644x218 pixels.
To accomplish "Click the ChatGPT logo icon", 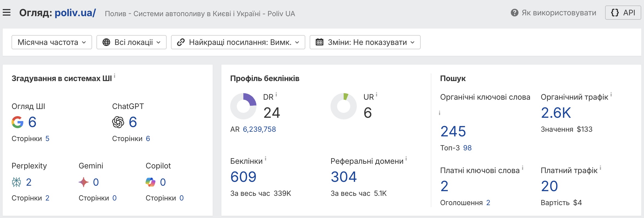I will (118, 122).
